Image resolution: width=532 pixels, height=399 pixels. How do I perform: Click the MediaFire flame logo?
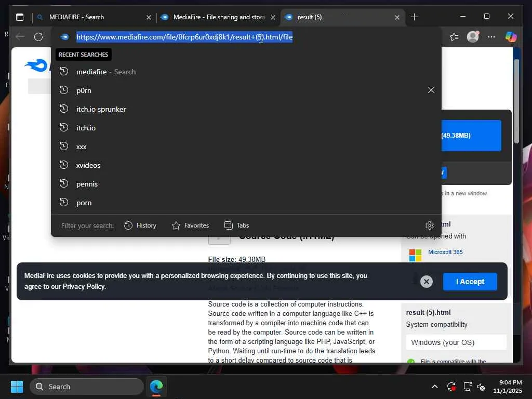(x=36, y=65)
